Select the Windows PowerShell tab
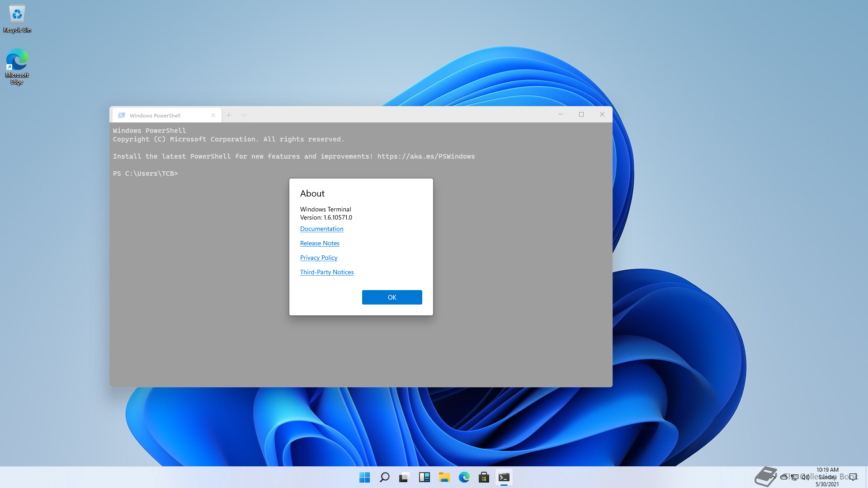This screenshot has width=868, height=488. pos(167,115)
